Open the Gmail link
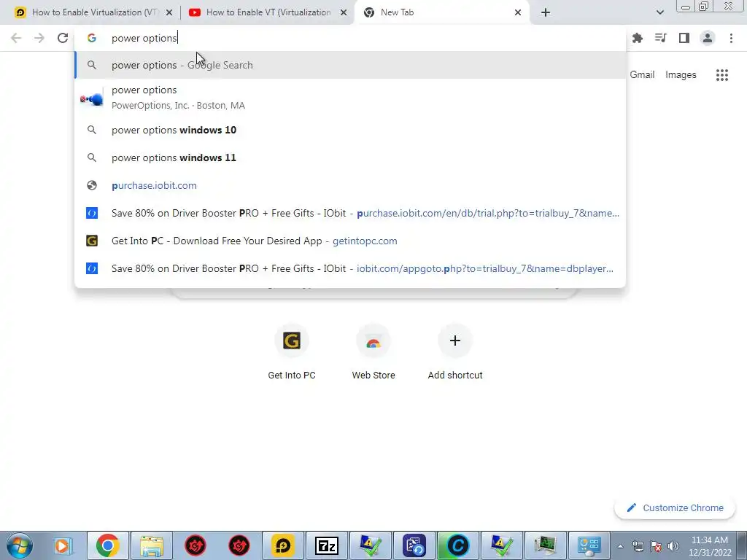The image size is (747, 560). point(642,75)
